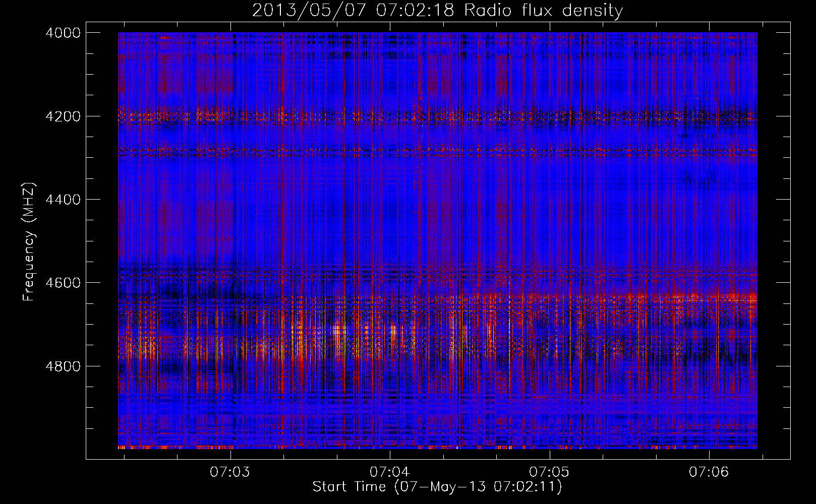Click the 07:03 time tick label
This screenshot has width=816, height=504.
(x=230, y=472)
